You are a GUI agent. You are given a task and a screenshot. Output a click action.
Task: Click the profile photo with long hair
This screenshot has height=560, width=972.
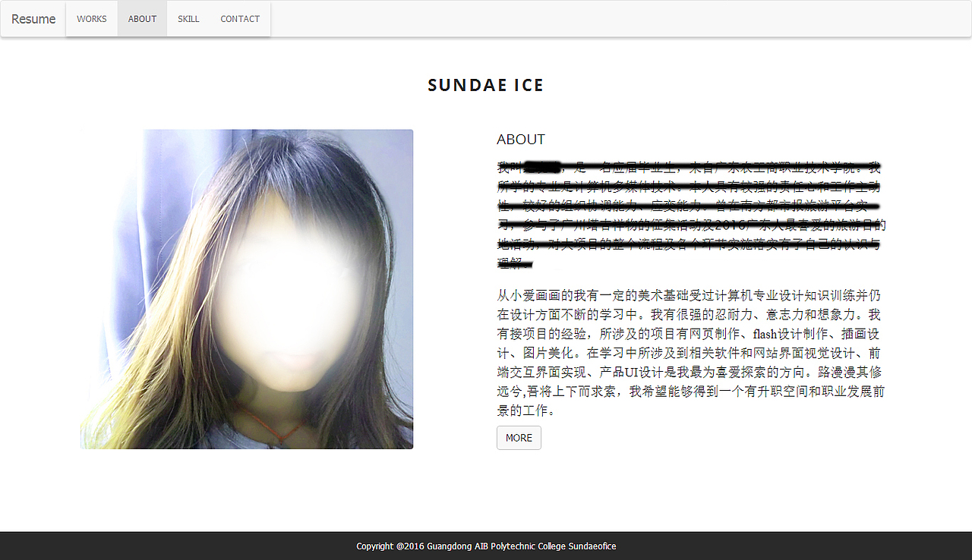click(x=247, y=289)
